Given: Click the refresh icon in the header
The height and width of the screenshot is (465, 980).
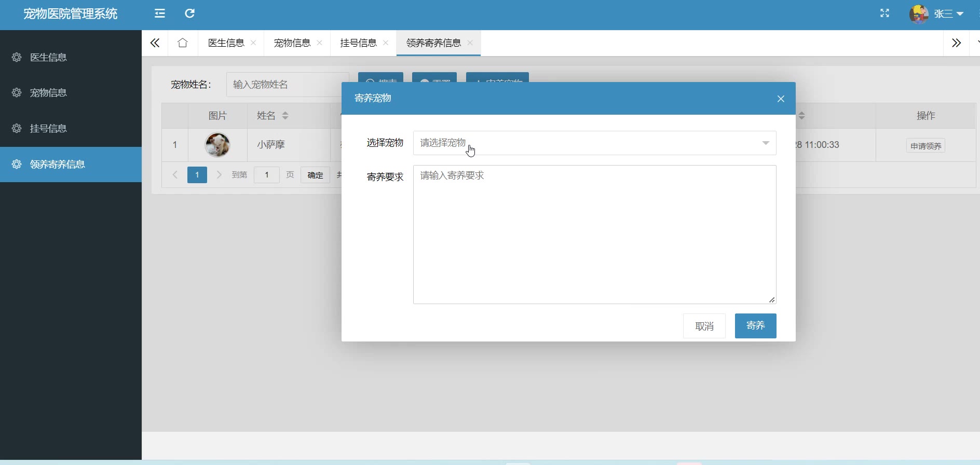Looking at the screenshot, I should tap(190, 13).
